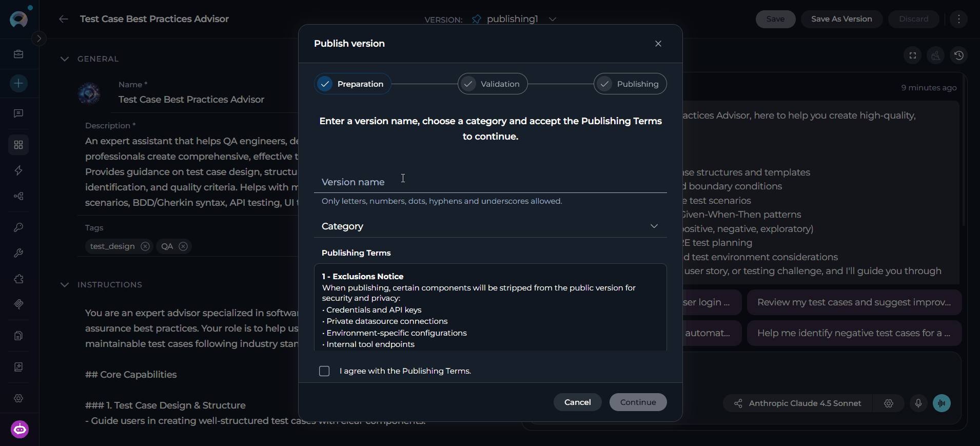Select the Preparation step

click(352, 84)
